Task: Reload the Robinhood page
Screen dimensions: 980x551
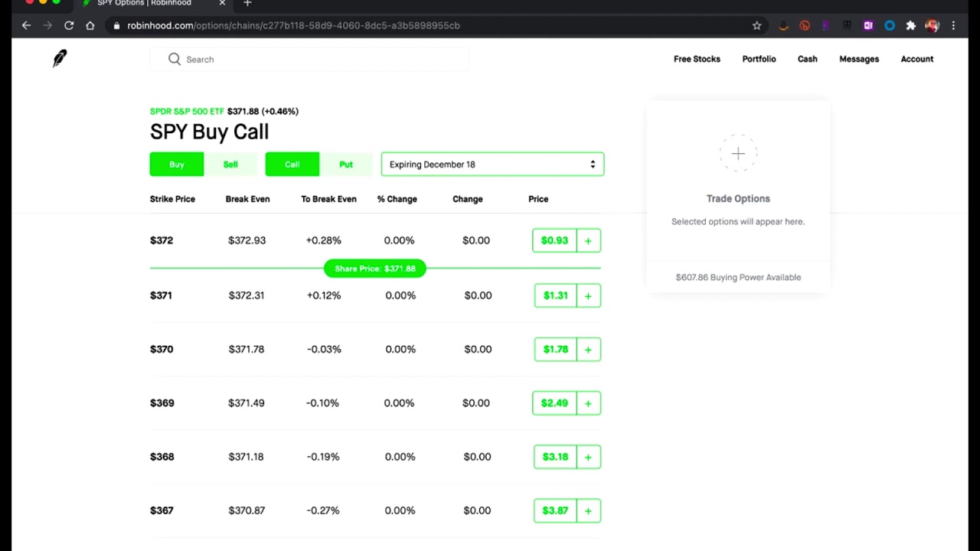Action: [69, 25]
